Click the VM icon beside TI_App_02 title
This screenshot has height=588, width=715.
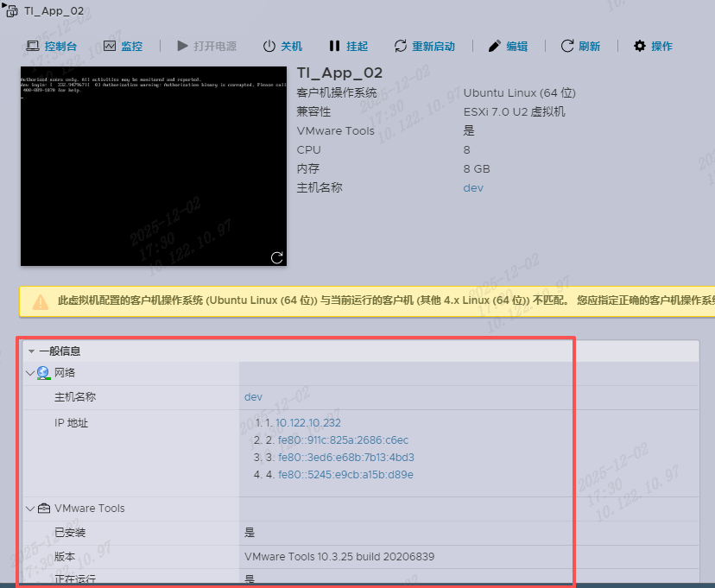11,11
